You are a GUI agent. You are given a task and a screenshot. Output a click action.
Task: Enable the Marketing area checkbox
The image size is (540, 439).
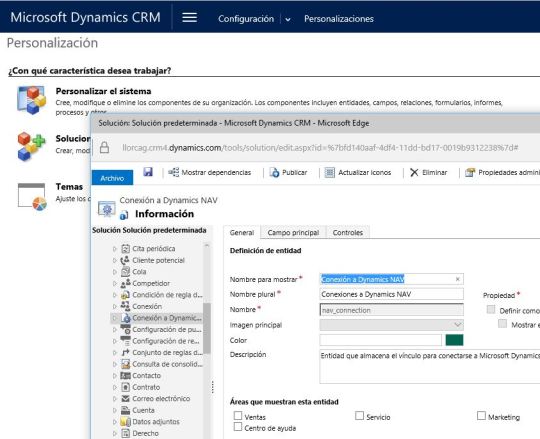coord(481,416)
